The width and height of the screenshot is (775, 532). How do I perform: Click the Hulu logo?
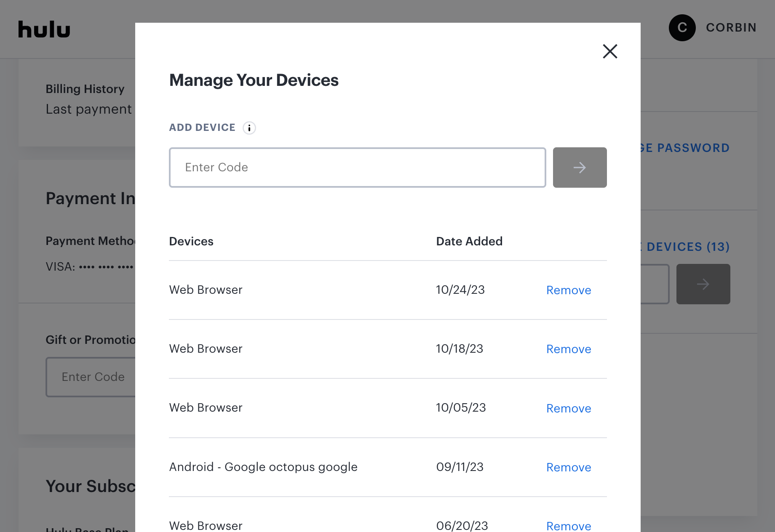[44, 29]
